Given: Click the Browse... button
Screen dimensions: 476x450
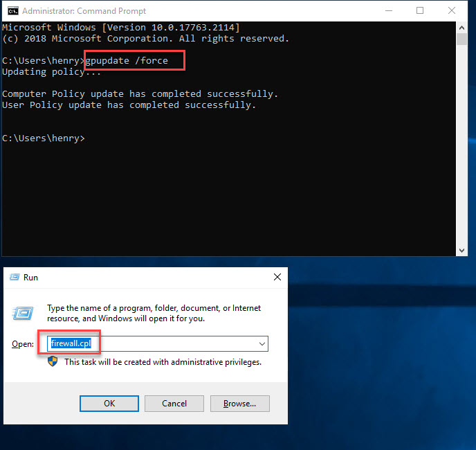Looking at the screenshot, I should [x=239, y=404].
